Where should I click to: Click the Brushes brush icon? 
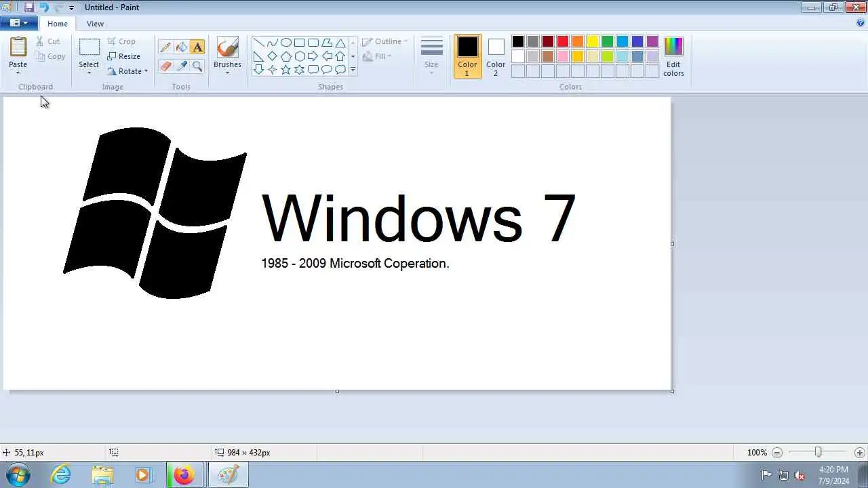coord(227,47)
